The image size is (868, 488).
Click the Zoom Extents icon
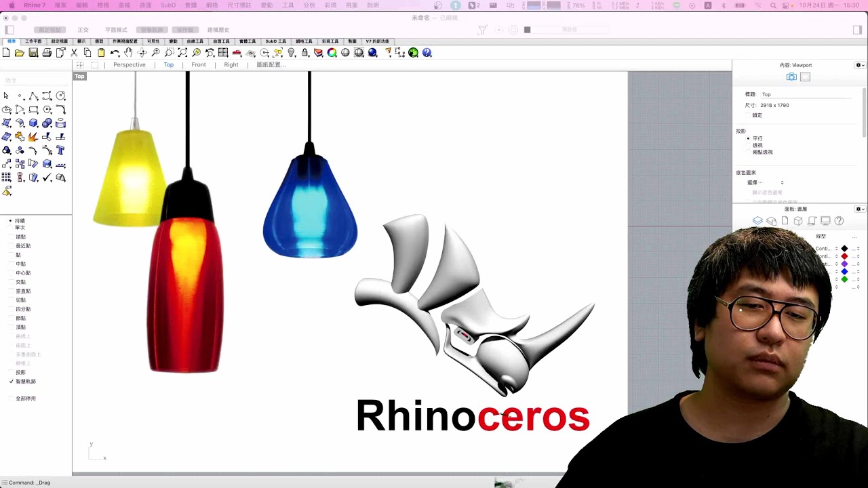point(182,53)
